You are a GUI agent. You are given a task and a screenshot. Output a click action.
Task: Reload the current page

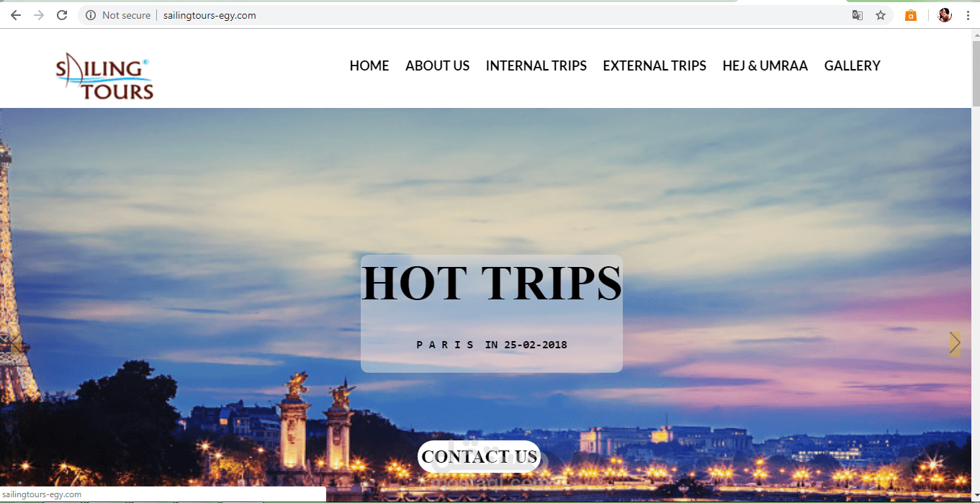click(62, 15)
